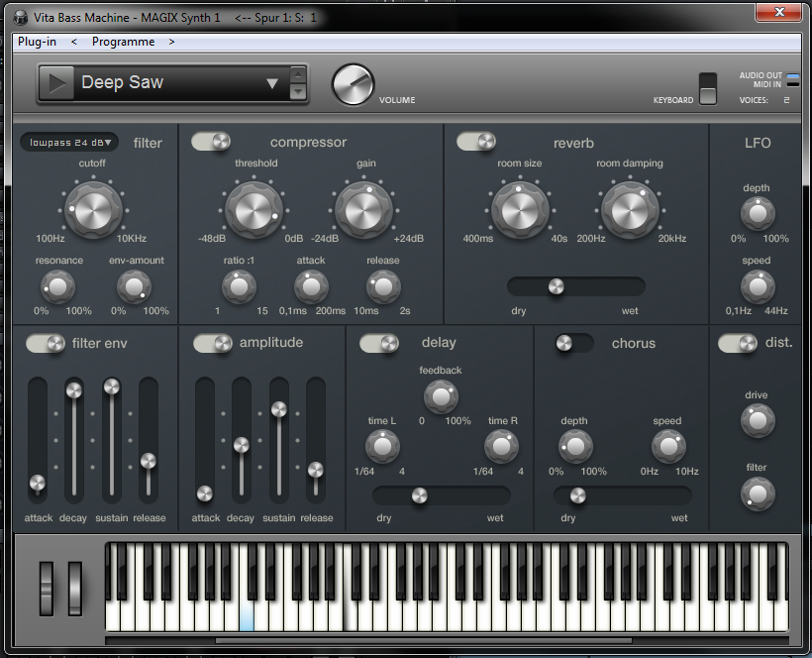The height and width of the screenshot is (658, 812).
Task: Click the master volume knob
Action: tap(353, 85)
